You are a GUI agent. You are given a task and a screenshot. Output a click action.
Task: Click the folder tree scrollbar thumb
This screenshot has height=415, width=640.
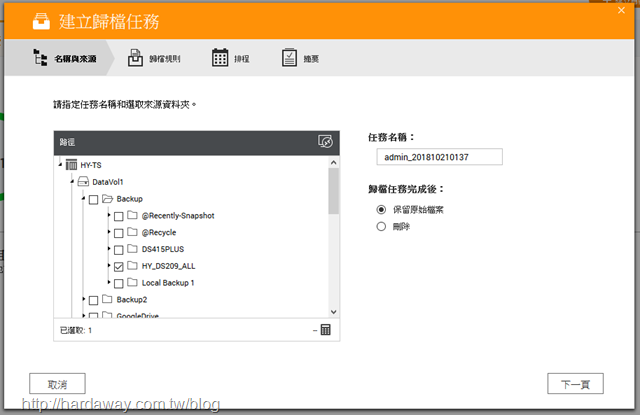[x=333, y=191]
